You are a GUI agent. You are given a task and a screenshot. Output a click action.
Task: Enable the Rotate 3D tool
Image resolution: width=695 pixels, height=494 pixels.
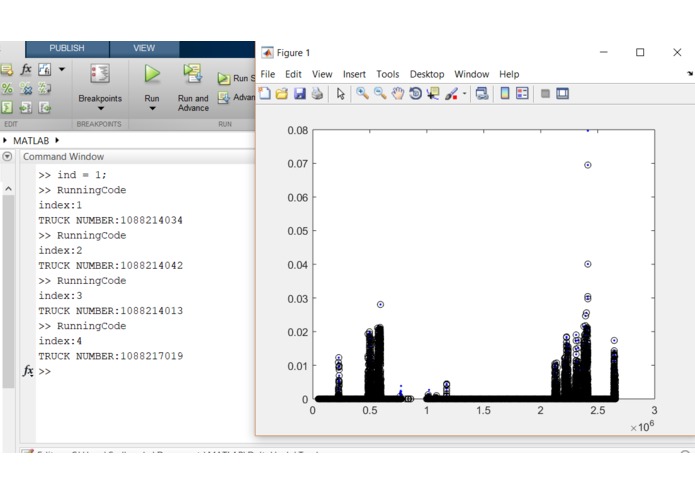click(x=415, y=93)
